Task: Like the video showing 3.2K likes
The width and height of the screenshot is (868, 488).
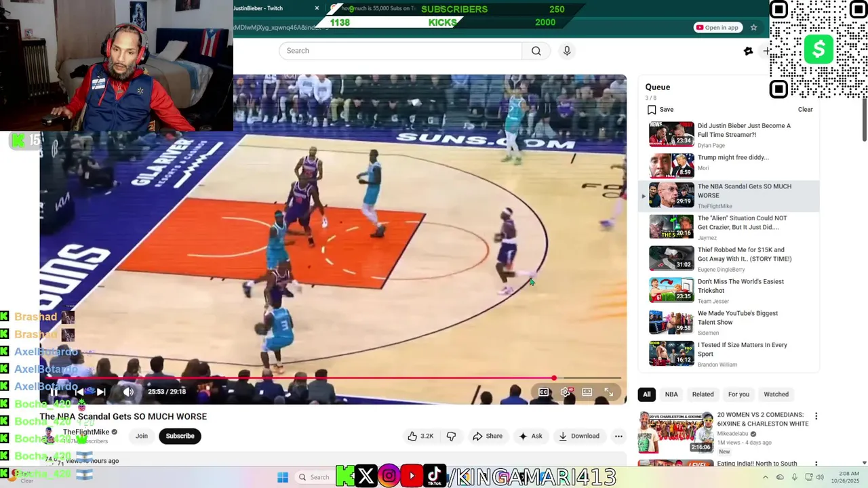Action: point(420,436)
